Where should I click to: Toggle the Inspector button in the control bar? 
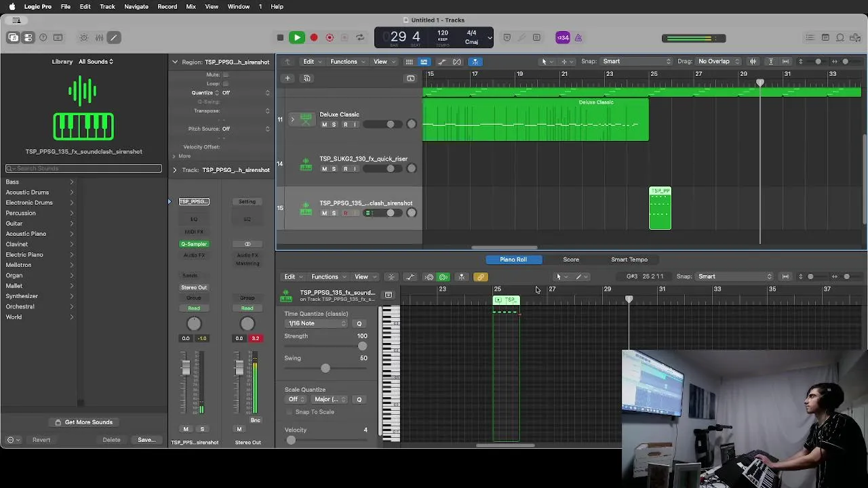click(28, 38)
